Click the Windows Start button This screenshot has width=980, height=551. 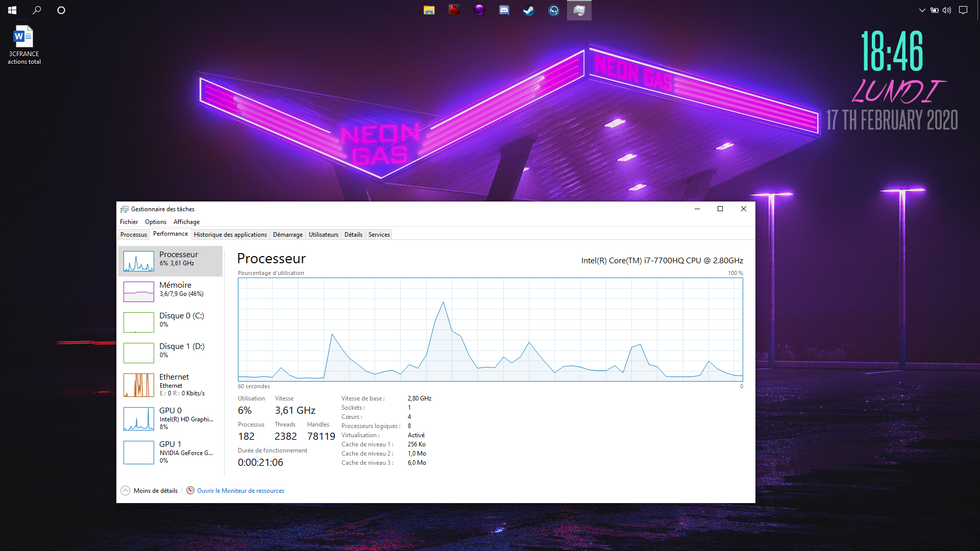pos(12,10)
